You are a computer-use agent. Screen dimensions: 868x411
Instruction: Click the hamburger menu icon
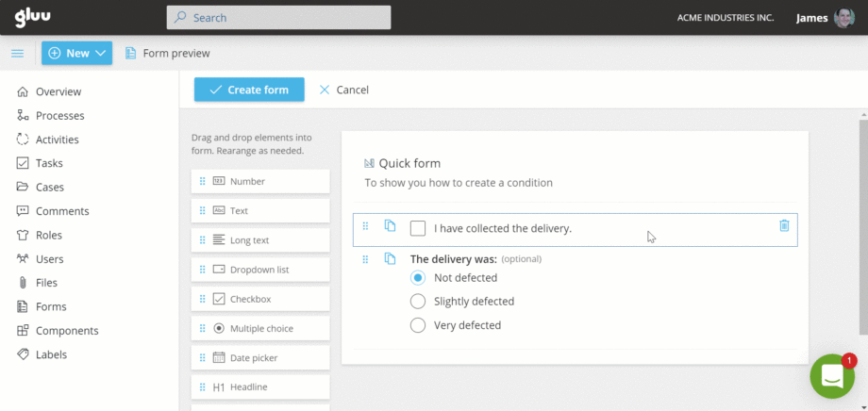click(x=17, y=54)
